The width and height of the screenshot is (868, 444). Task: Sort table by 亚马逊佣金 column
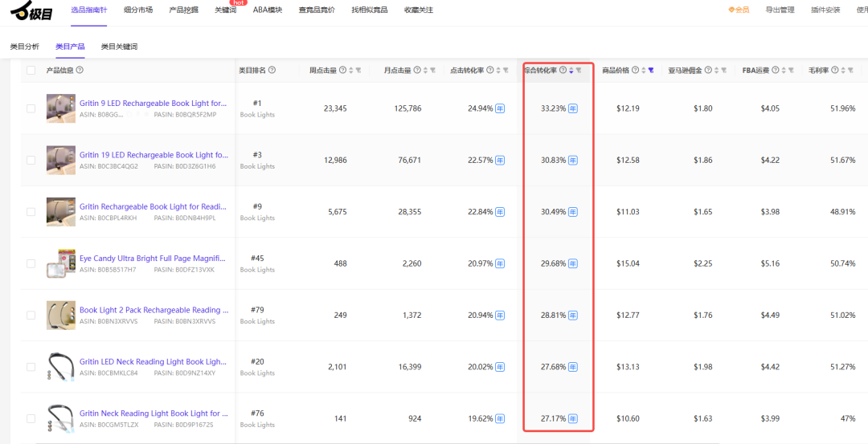(716, 70)
